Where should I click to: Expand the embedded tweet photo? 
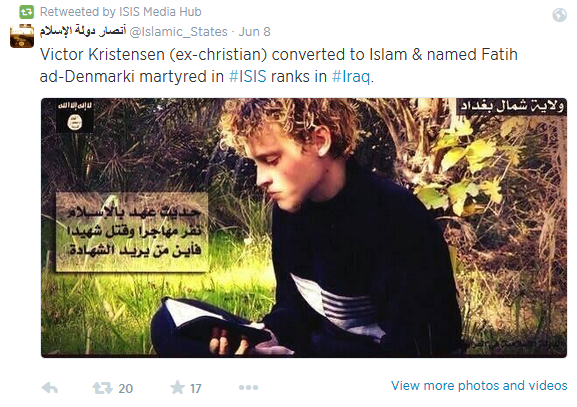pyautogui.click(x=304, y=228)
